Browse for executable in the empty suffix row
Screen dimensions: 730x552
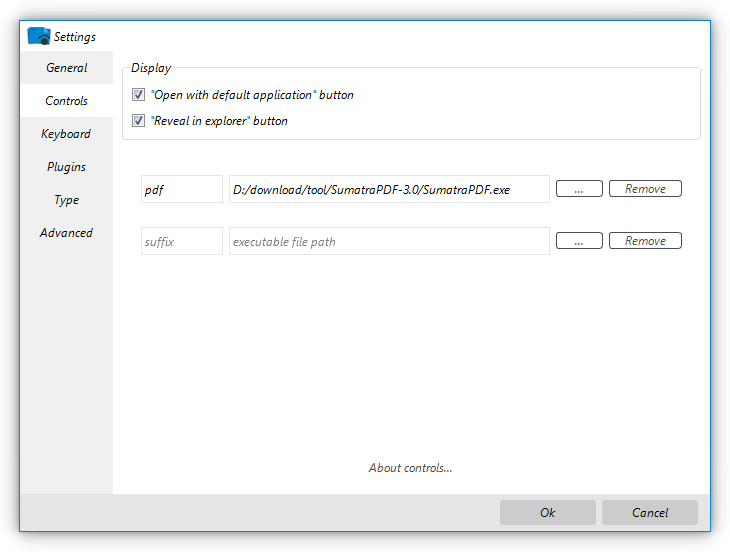pyautogui.click(x=579, y=241)
